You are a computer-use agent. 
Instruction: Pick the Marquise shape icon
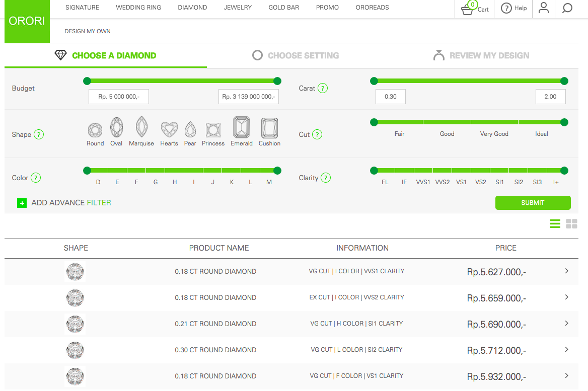[x=141, y=127]
